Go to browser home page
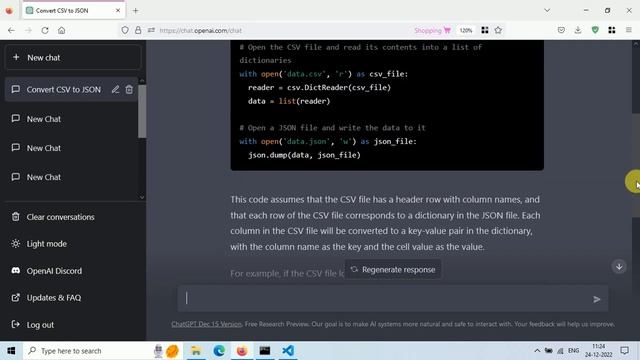The width and height of the screenshot is (640, 360). coord(62,30)
